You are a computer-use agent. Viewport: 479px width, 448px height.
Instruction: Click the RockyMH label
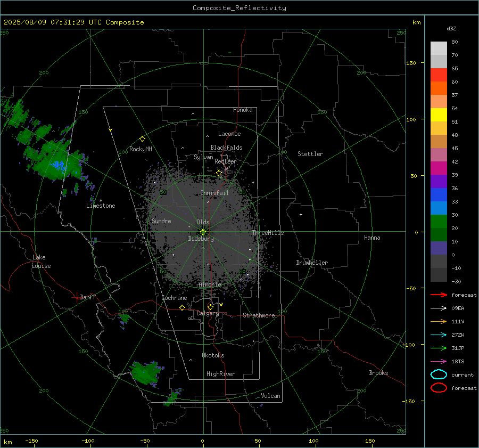(141, 149)
